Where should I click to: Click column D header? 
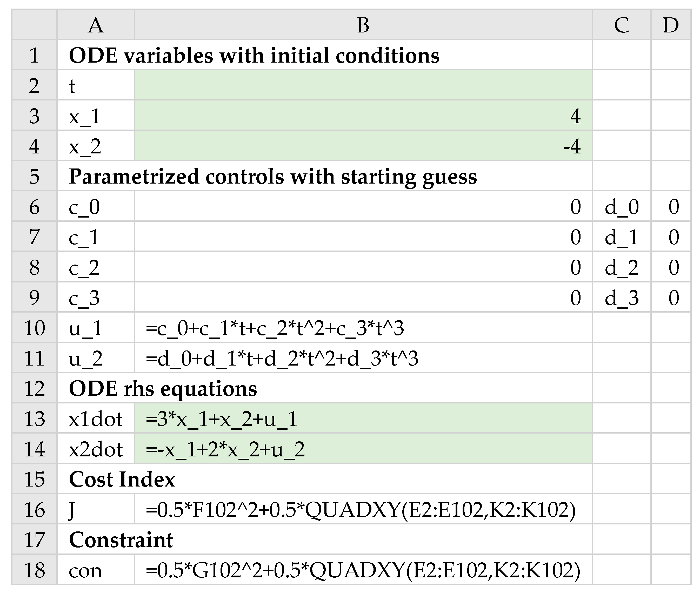pos(670,25)
